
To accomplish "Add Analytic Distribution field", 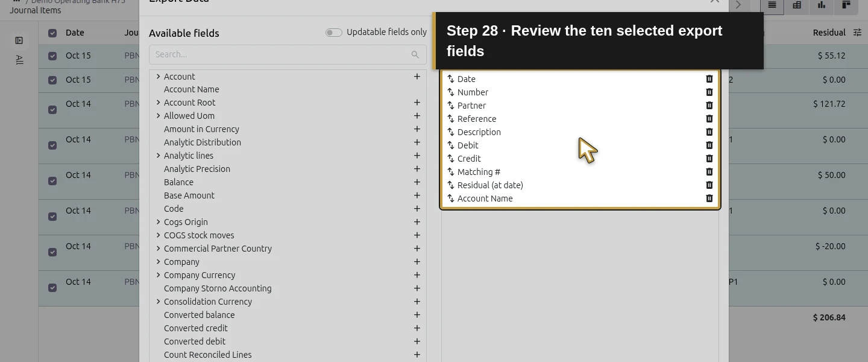I will 417,142.
